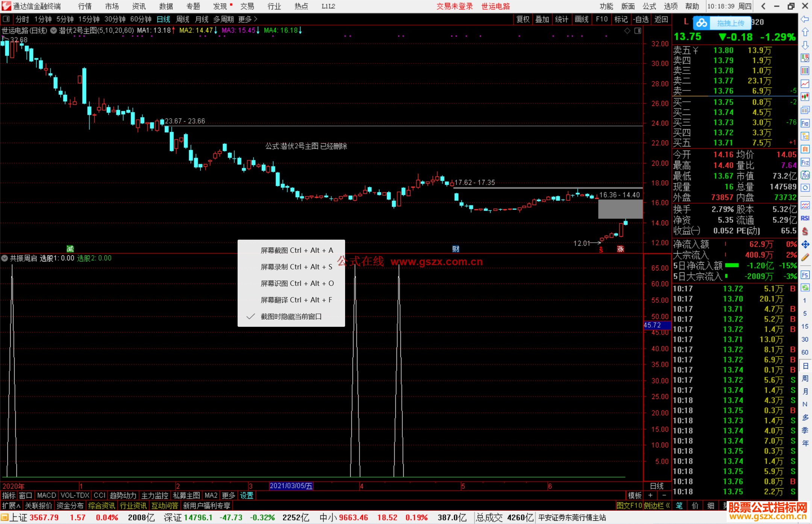
Task: Choose 屏幕录制 from context menu
Action: pos(291,267)
